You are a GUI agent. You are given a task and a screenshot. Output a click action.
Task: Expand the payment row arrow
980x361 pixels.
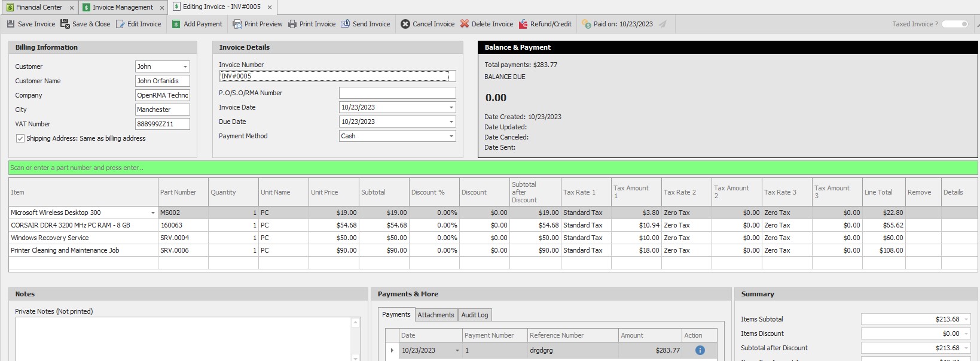coord(392,350)
